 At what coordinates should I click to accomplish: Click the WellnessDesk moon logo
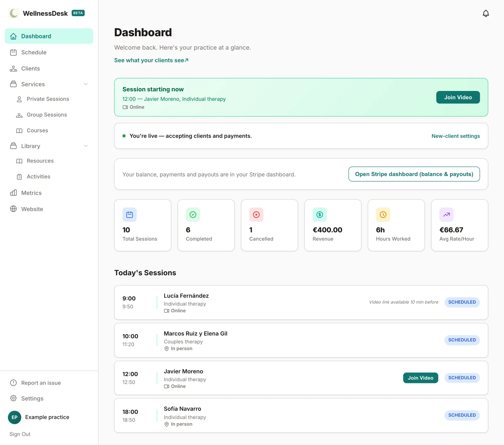(x=14, y=13)
